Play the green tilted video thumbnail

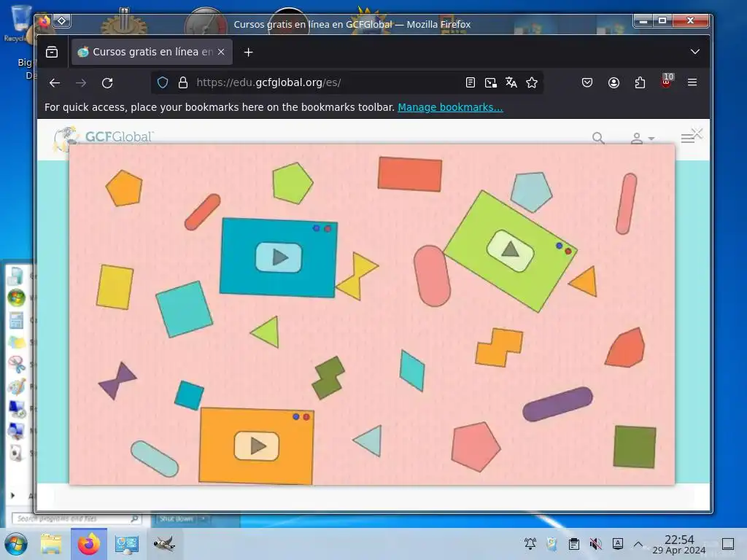[x=510, y=251]
